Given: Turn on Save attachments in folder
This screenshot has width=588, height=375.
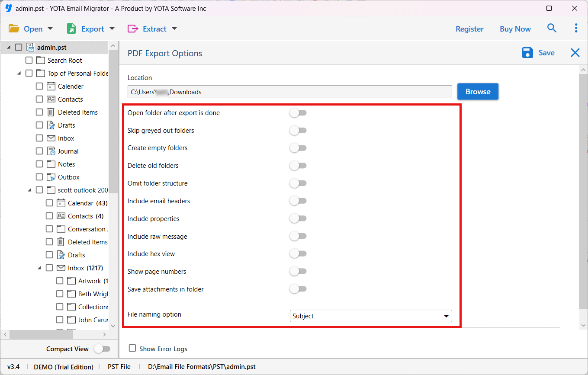Looking at the screenshot, I should (x=298, y=289).
